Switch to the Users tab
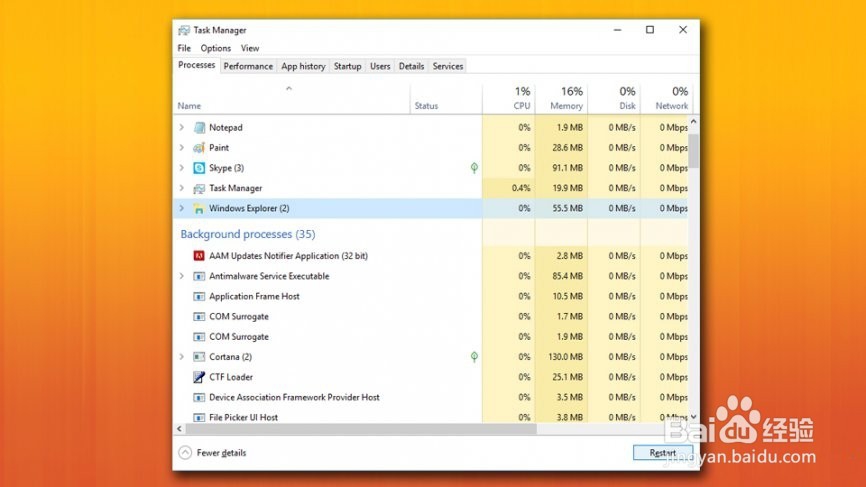This screenshot has width=866, height=487. point(380,66)
